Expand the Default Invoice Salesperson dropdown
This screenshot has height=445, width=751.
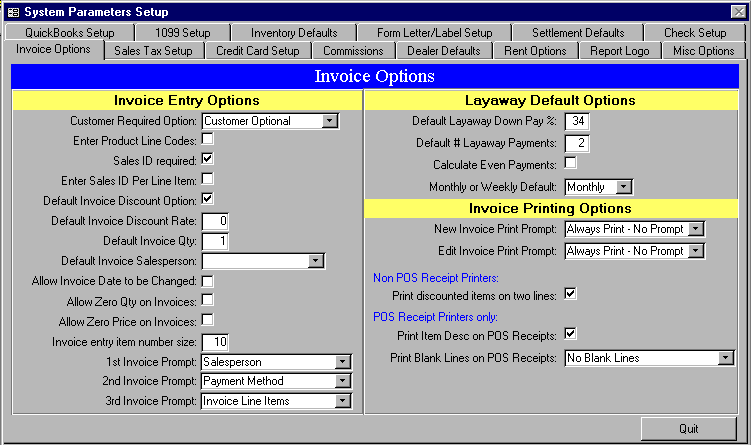coord(316,261)
